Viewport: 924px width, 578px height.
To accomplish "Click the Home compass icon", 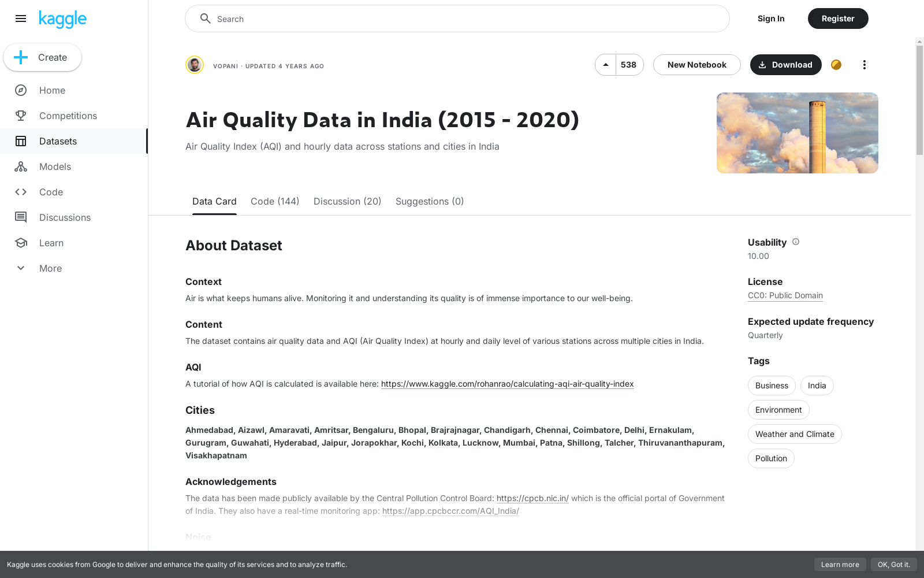I will tap(21, 90).
